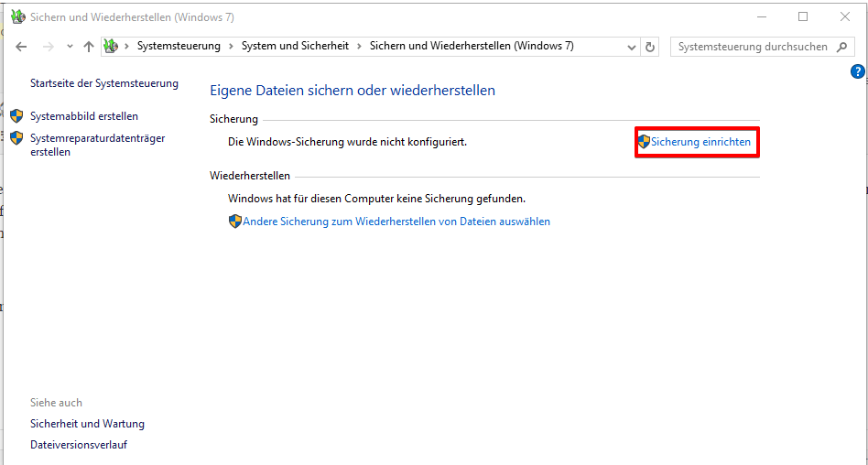
Task: Click heading Eigene Dateien sichern oder wiederherstellen
Action: tap(353, 91)
